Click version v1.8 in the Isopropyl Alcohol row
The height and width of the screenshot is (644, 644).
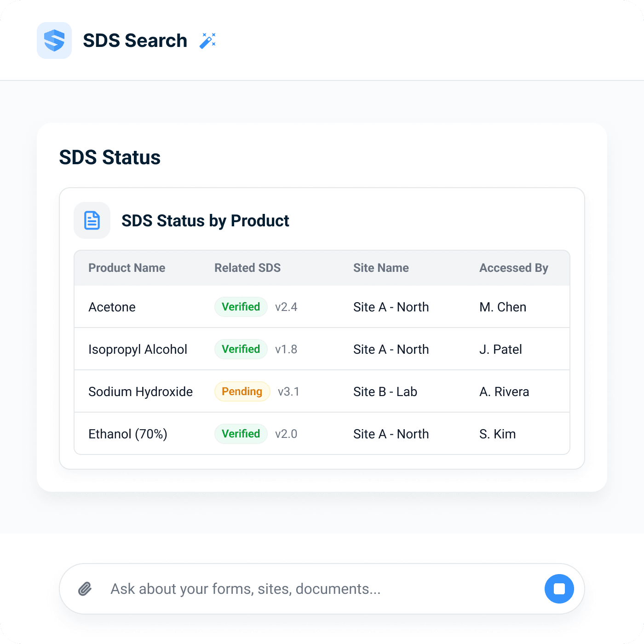(x=286, y=349)
